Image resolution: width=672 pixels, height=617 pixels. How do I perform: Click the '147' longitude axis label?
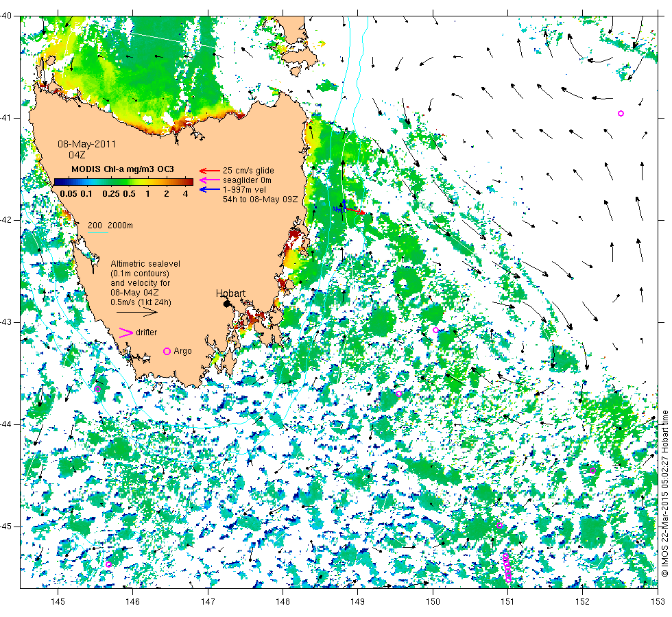coord(208,602)
